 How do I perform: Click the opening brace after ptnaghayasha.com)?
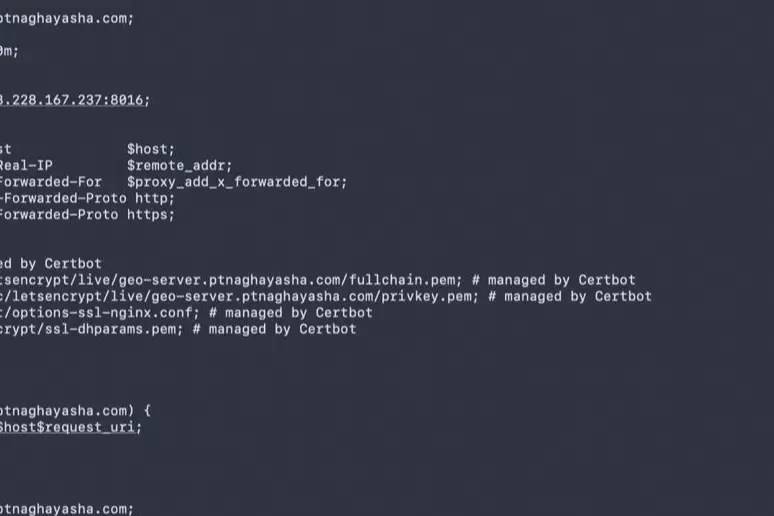click(x=147, y=411)
